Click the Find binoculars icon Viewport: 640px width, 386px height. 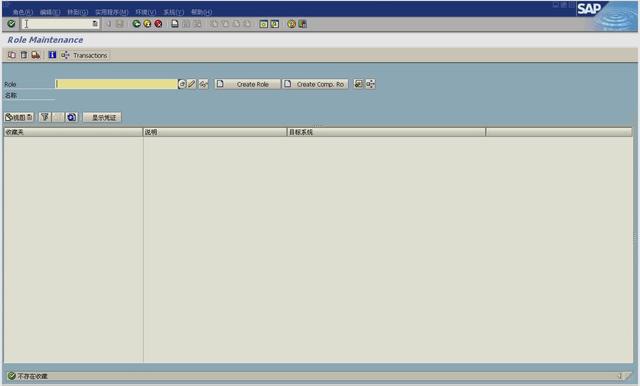point(186,24)
